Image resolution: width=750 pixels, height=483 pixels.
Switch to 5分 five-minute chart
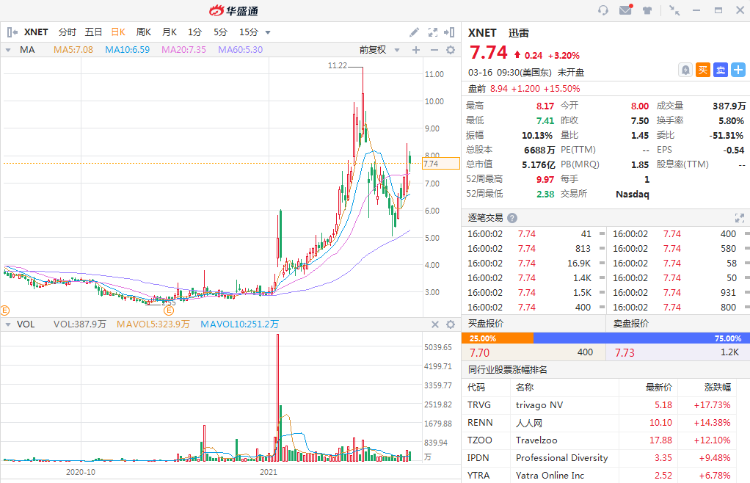click(x=221, y=32)
